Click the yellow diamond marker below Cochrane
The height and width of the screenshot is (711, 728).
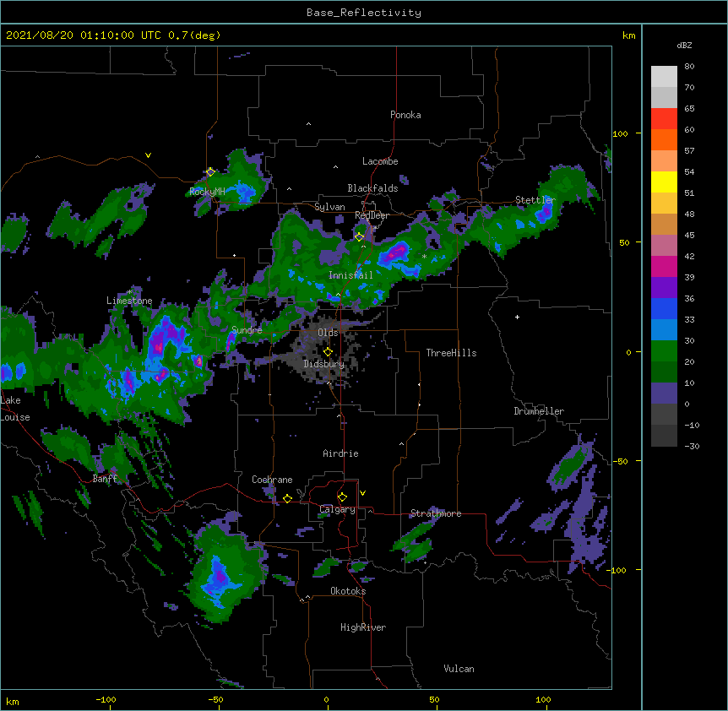click(287, 499)
